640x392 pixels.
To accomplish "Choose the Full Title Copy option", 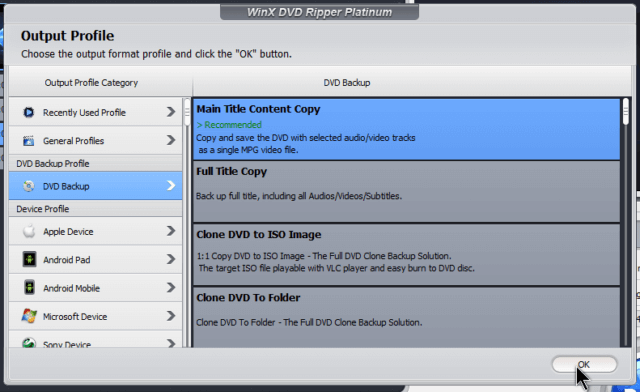I will click(406, 192).
